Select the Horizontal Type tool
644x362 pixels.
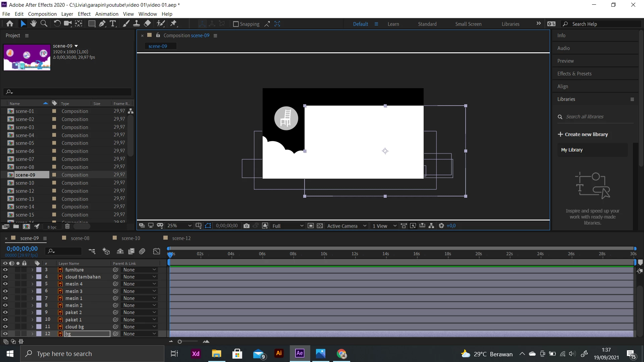113,24
